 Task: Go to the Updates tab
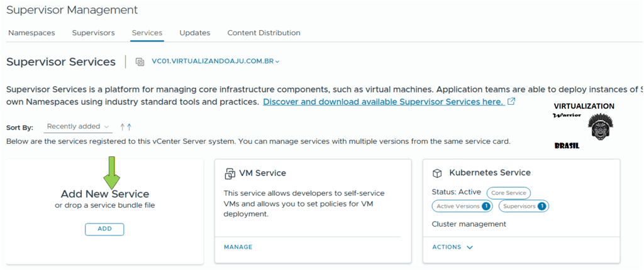[194, 33]
